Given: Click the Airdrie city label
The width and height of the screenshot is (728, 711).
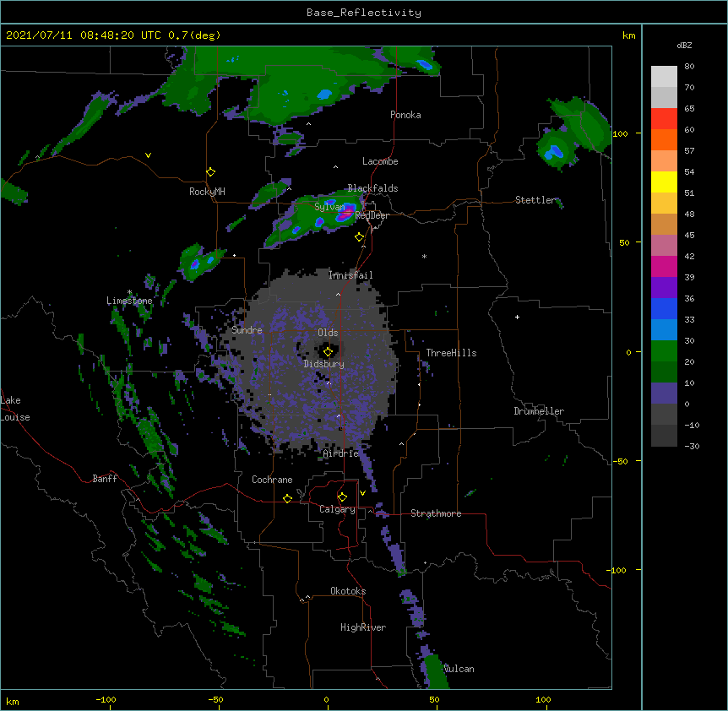Looking at the screenshot, I should (x=341, y=453).
